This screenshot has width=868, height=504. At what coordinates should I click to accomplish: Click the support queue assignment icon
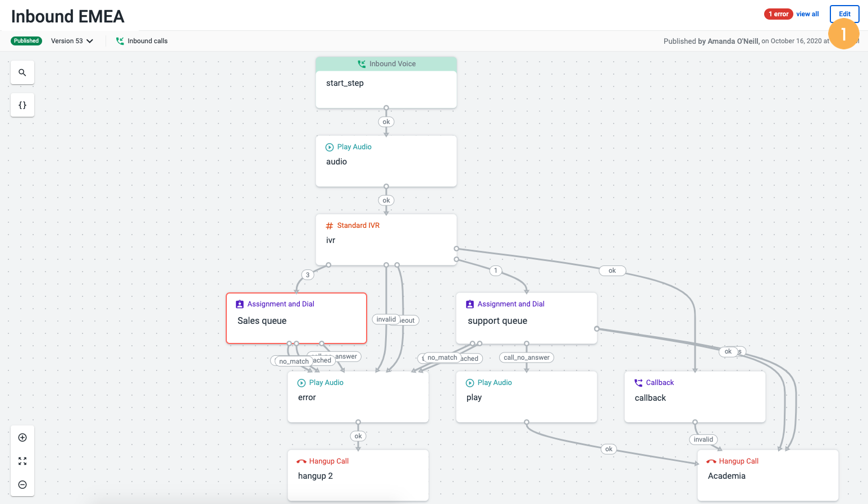pos(470,304)
